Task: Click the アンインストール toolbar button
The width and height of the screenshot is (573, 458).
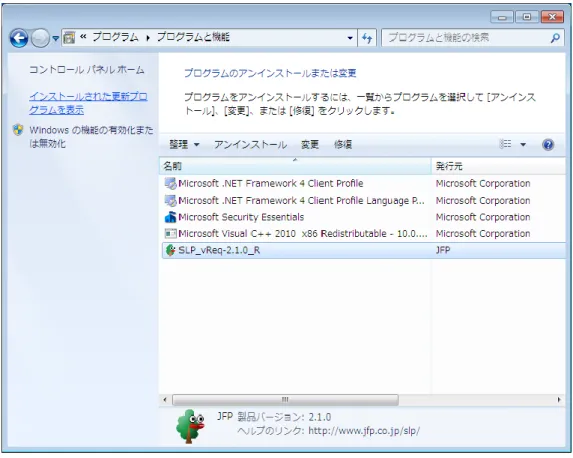Action: (250, 144)
